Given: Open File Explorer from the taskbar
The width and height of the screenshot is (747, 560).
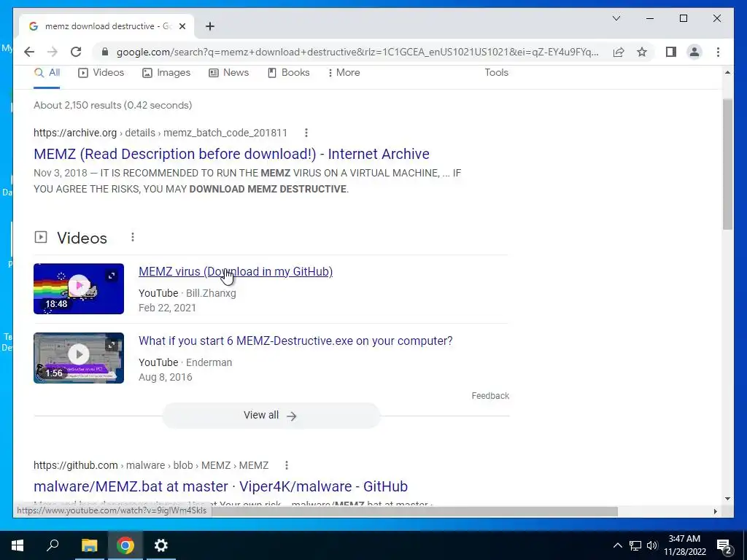Looking at the screenshot, I should pyautogui.click(x=89, y=545).
